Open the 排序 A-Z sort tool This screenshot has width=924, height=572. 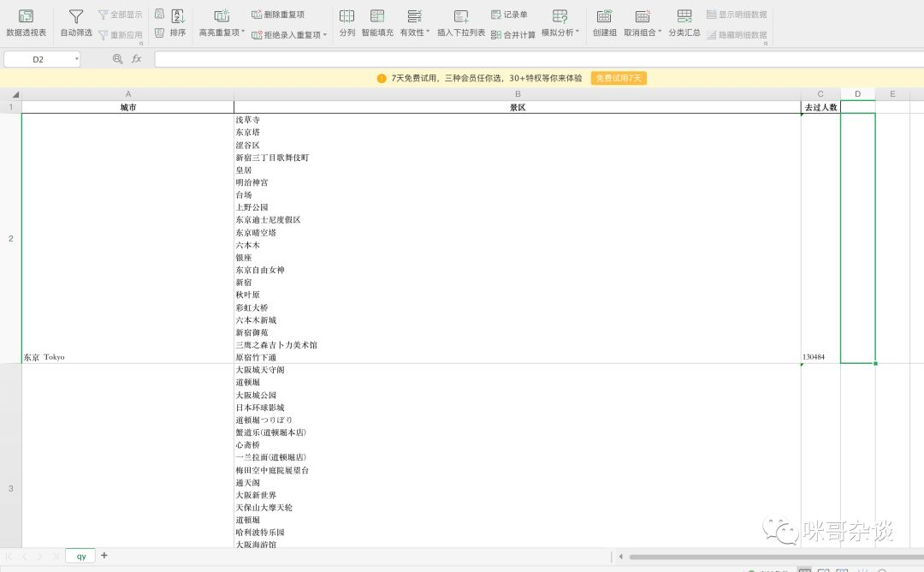tap(178, 23)
